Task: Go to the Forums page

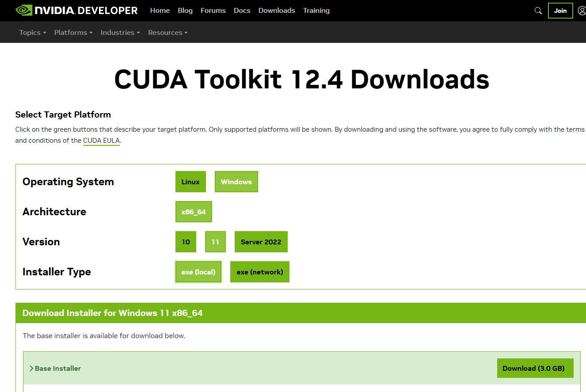Action: pyautogui.click(x=213, y=11)
